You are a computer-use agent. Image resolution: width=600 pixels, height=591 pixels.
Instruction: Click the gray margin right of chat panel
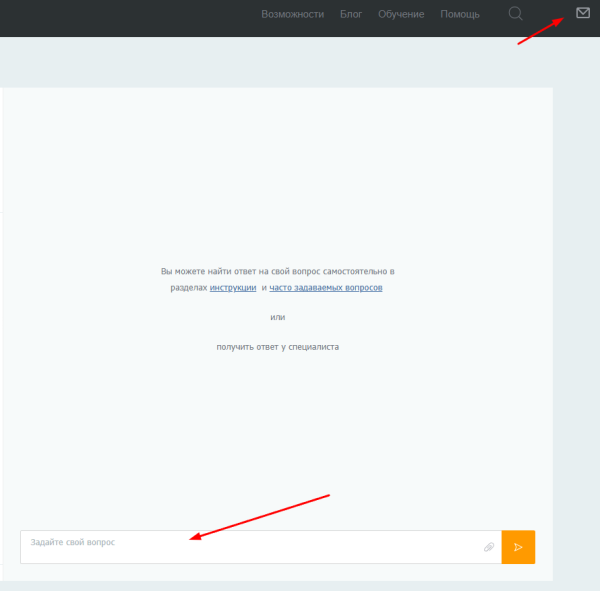pos(576,300)
